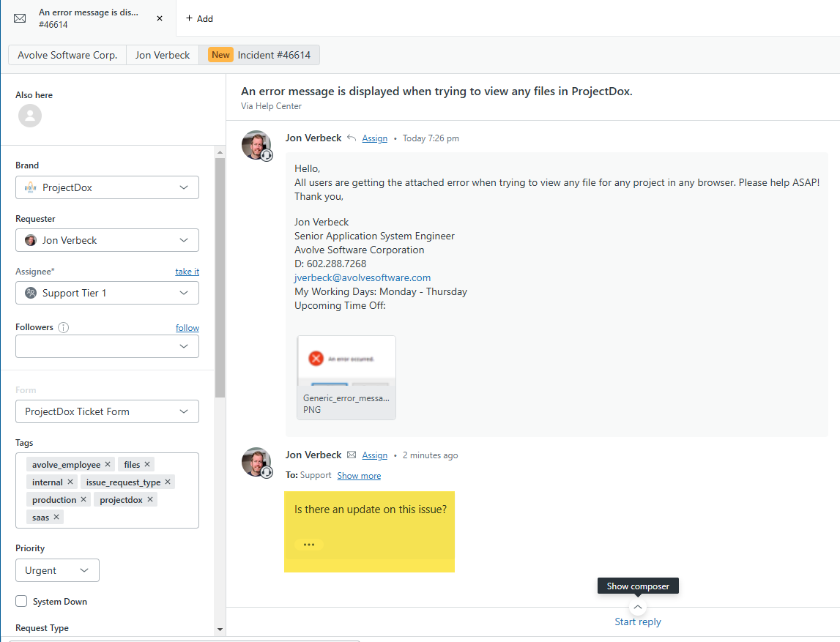
Task: Click the Show more recipients link
Action: point(359,476)
